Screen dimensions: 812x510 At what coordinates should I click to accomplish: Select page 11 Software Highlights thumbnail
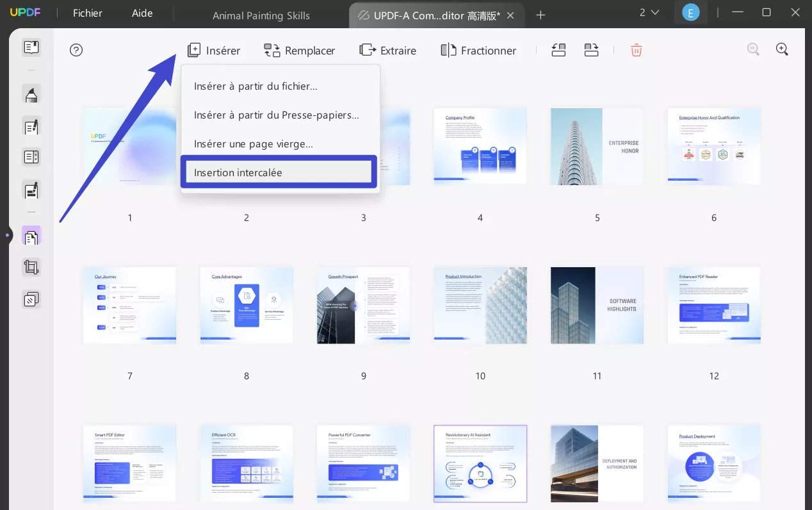(597, 305)
